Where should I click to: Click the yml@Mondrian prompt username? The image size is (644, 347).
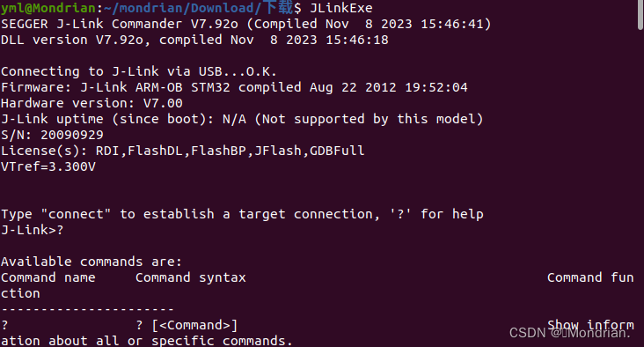click(x=48, y=8)
